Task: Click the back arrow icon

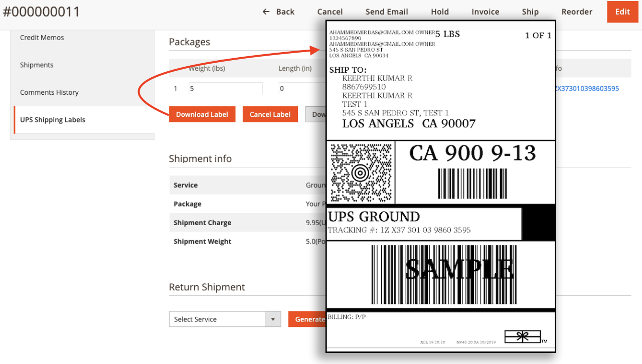Action: tap(266, 12)
